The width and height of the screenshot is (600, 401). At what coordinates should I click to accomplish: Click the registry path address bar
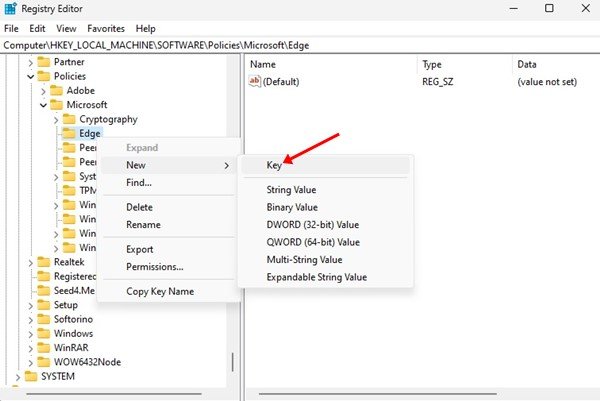click(x=300, y=46)
